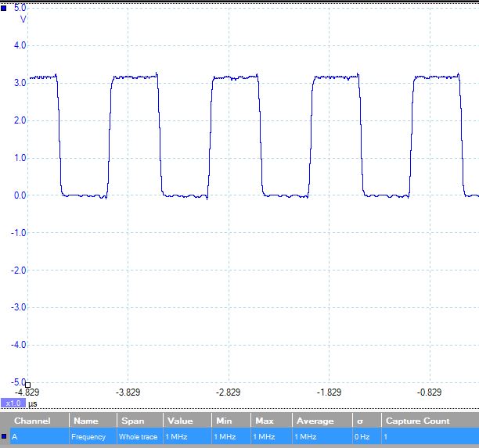Click the -4.829 time axis label
Image resolution: width=479 pixels, height=448 pixels.
[27, 392]
